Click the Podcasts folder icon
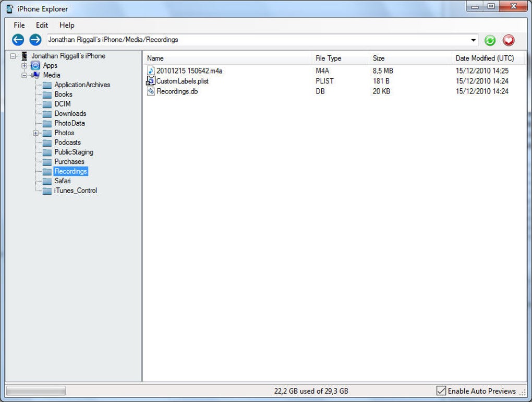 (x=47, y=143)
